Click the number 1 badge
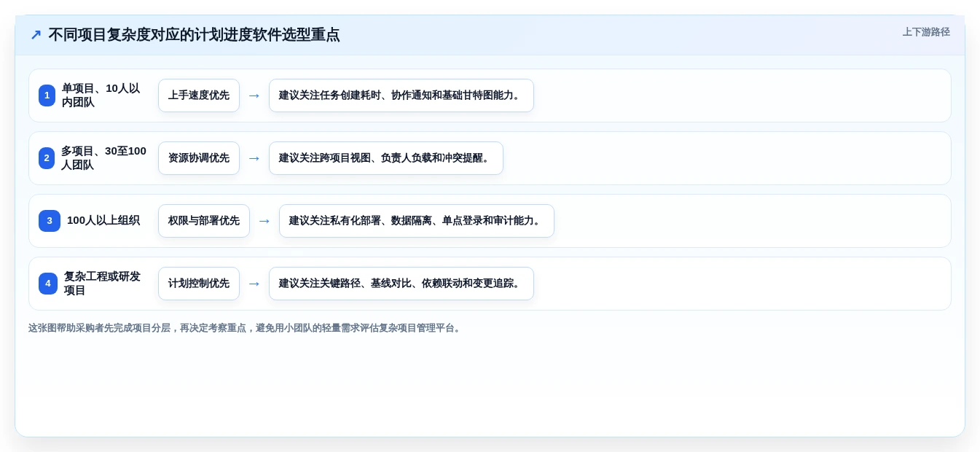980x452 pixels. (x=47, y=96)
